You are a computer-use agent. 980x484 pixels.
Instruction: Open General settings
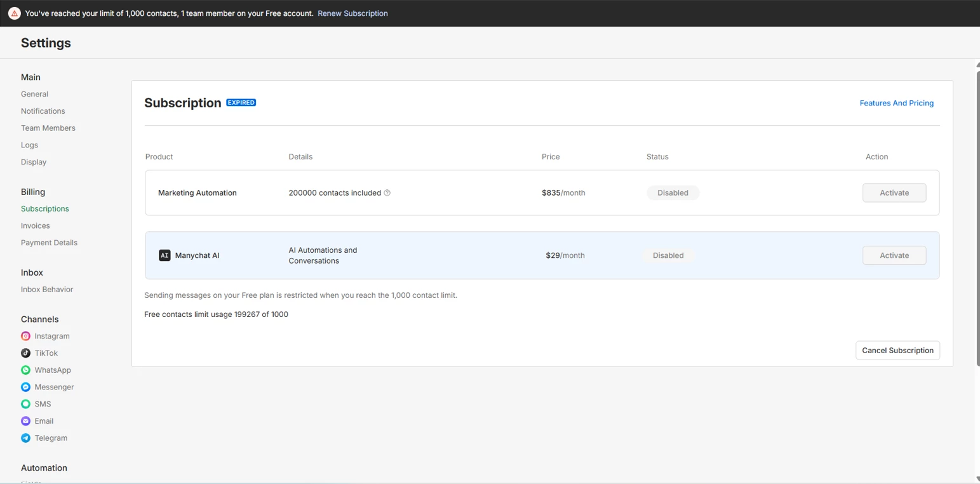[x=34, y=94]
